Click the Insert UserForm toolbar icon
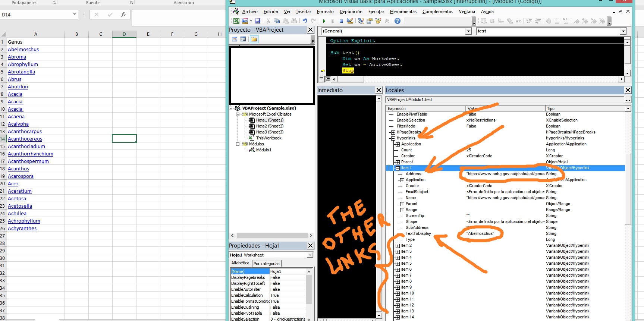This screenshot has height=321, width=644. tap(245, 21)
